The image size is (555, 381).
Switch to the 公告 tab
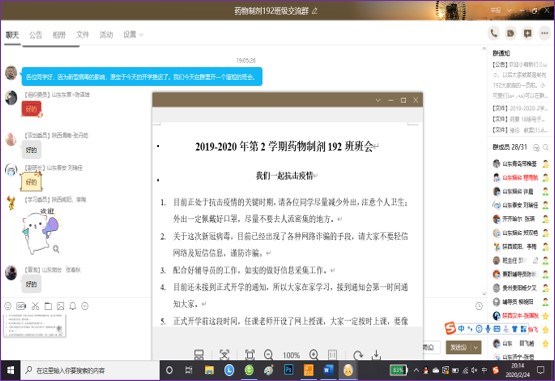(35, 35)
